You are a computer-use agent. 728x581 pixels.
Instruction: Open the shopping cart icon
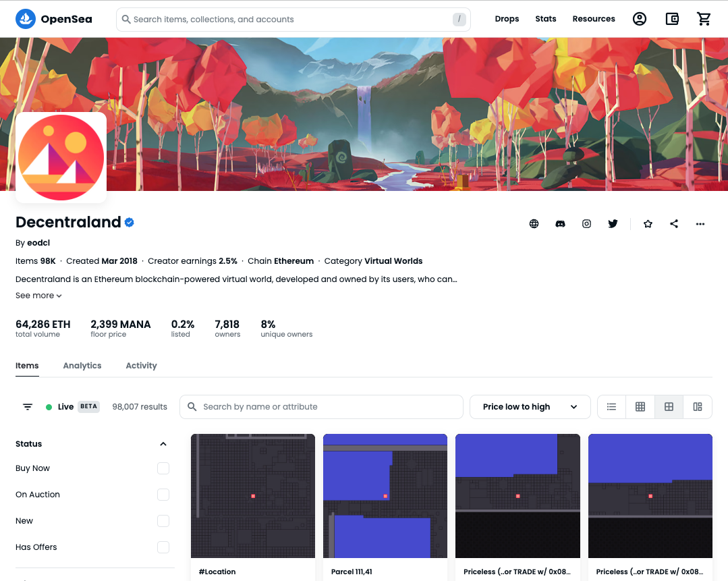704,19
